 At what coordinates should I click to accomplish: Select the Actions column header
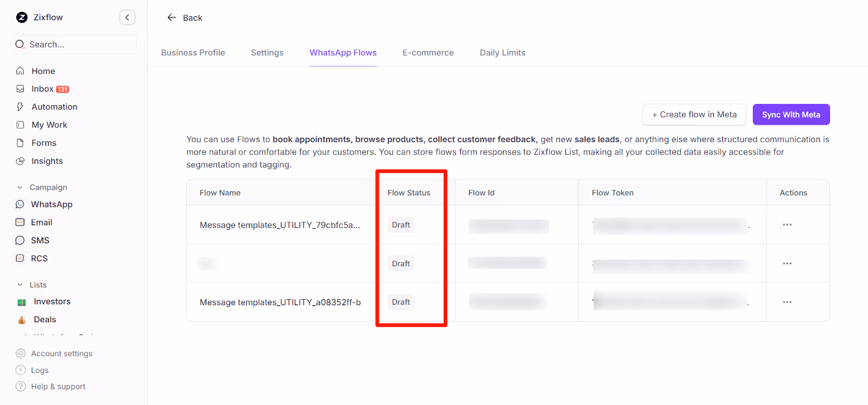[793, 192]
